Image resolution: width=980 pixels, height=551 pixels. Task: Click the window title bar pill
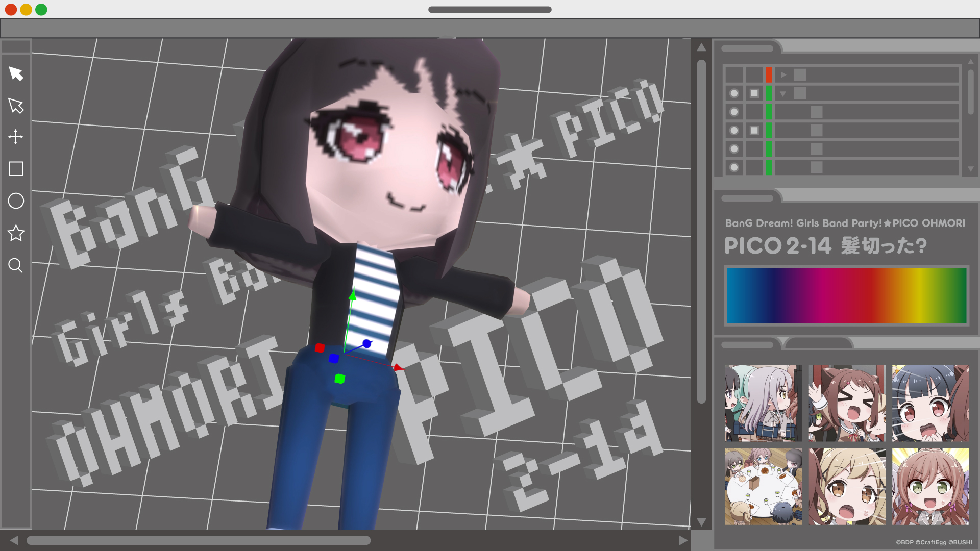click(x=490, y=9)
